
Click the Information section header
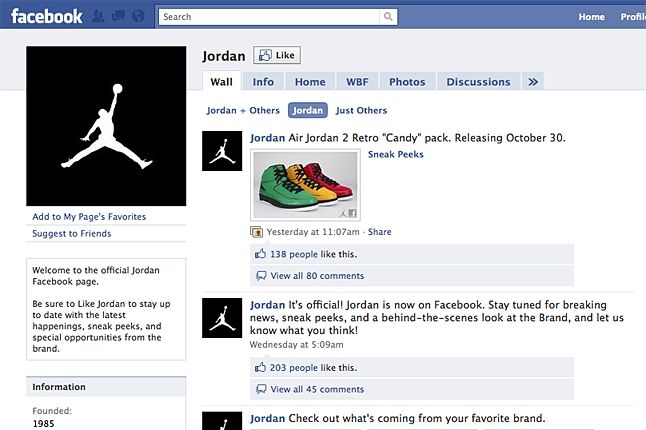click(106, 387)
